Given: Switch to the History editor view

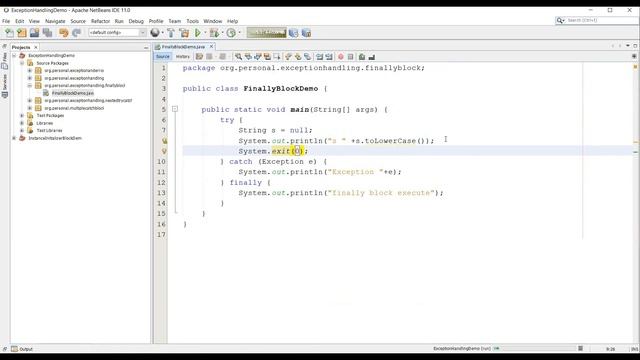Looking at the screenshot, I should coord(182,57).
